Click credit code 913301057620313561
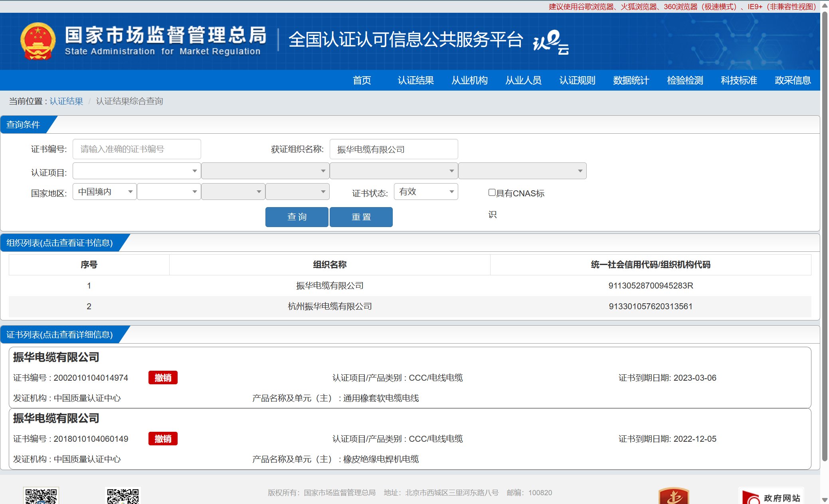The width and height of the screenshot is (829, 504). coord(651,306)
